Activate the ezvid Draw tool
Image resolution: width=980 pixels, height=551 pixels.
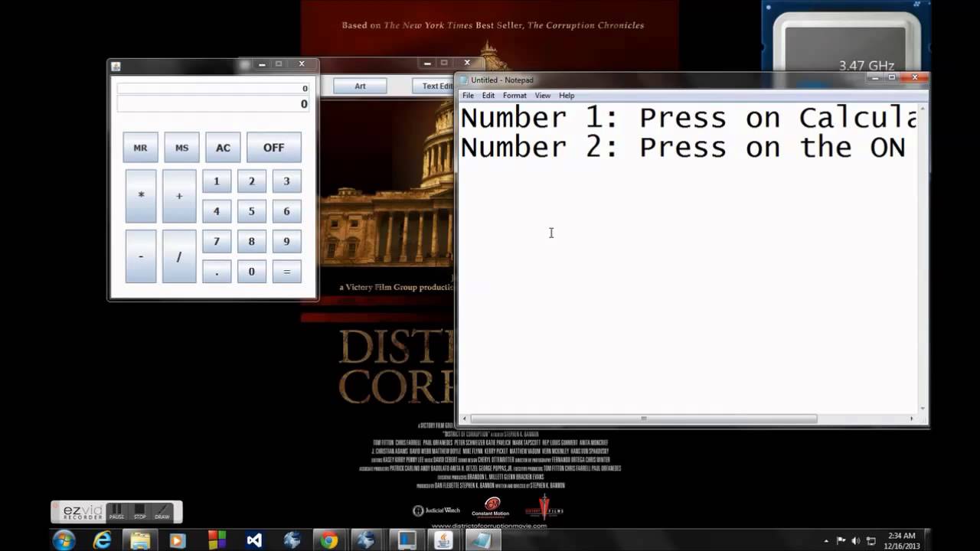tap(162, 511)
